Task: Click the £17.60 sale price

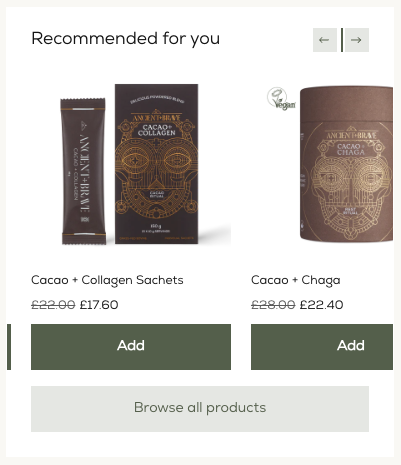Action: [99, 305]
